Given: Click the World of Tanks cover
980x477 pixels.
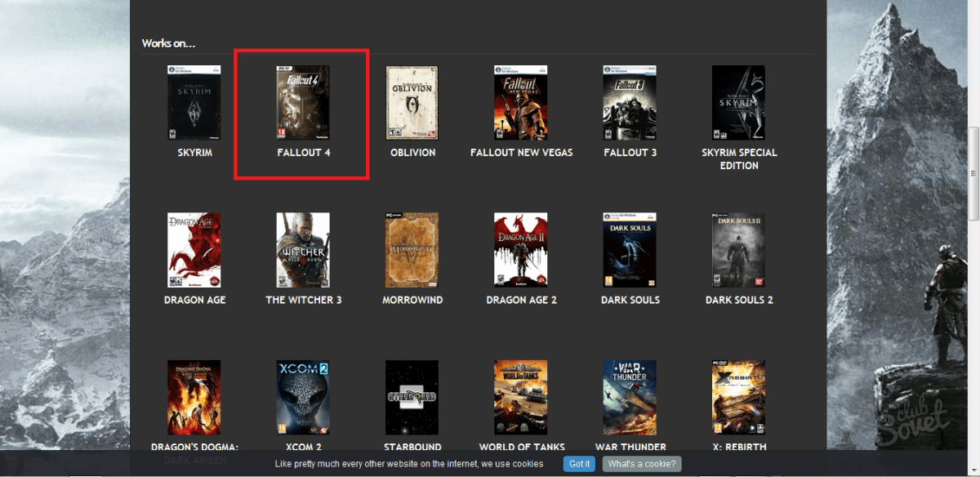Looking at the screenshot, I should click(521, 397).
